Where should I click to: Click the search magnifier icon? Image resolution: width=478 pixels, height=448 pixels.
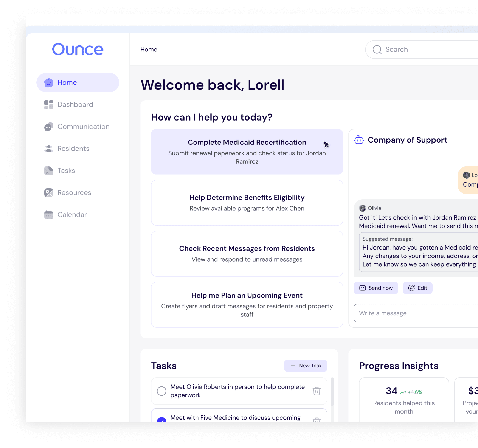377,50
